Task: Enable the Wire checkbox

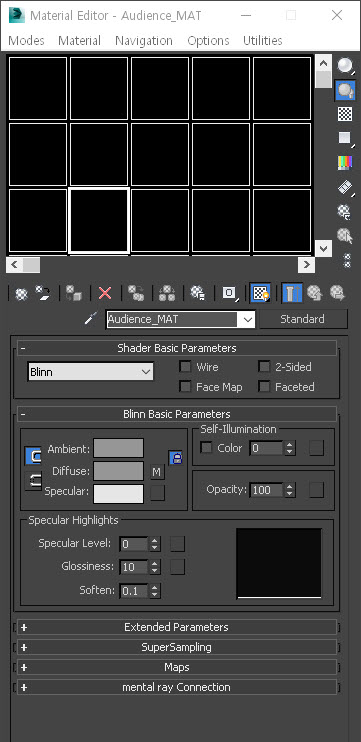Action: pyautogui.click(x=185, y=367)
